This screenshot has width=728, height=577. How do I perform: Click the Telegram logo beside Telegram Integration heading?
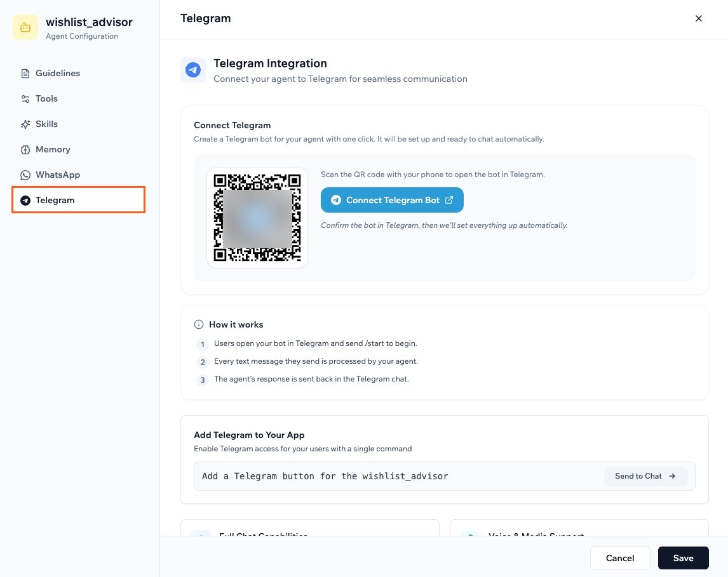point(192,70)
